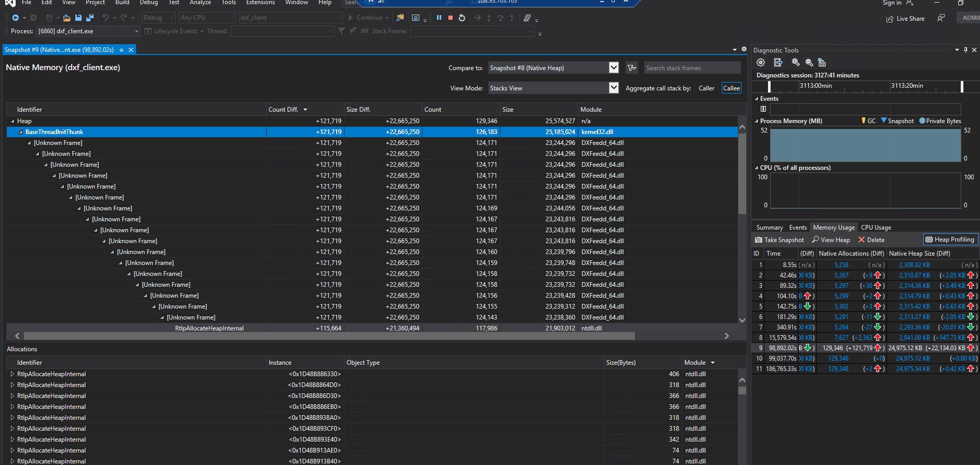Pin the Diagnostic Tools panel
Viewport: 980px width, 465px height.
tap(966, 50)
